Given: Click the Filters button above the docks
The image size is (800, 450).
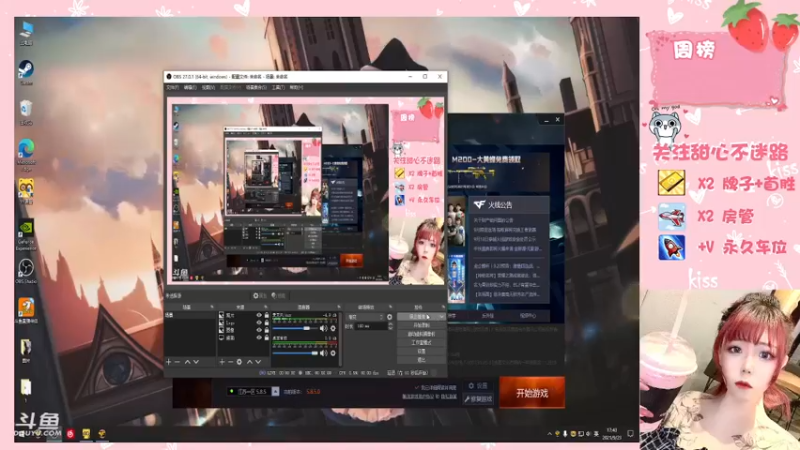Looking at the screenshot, I should pos(278,296).
